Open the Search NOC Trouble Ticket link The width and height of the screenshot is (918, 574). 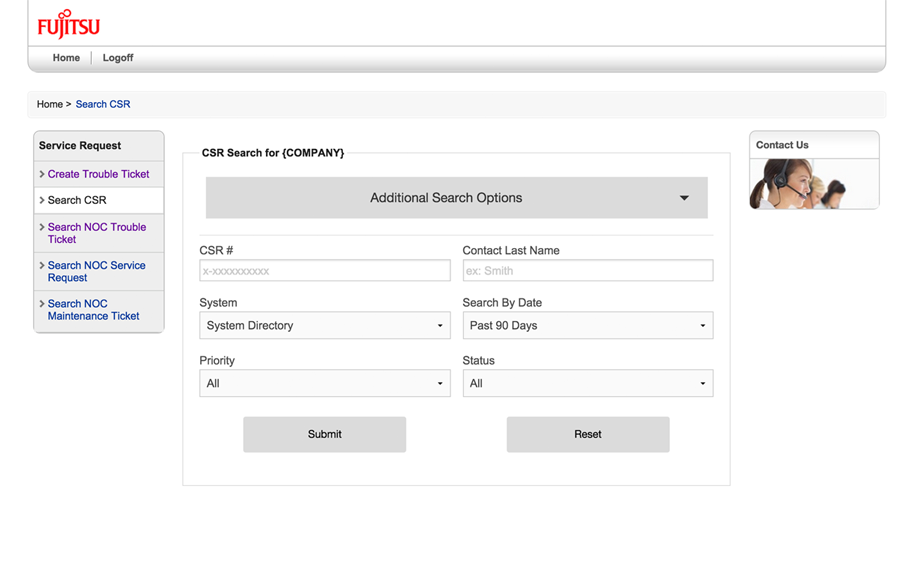pos(96,233)
